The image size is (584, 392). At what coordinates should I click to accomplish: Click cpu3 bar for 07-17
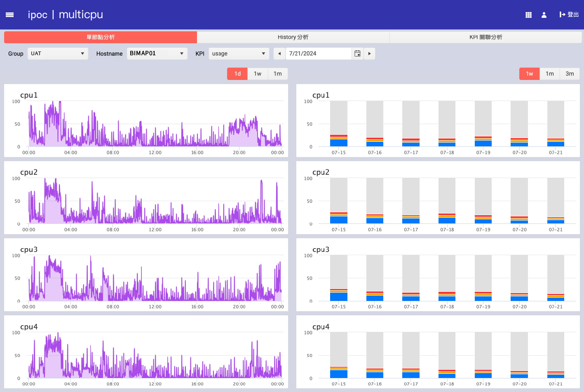pos(411,278)
